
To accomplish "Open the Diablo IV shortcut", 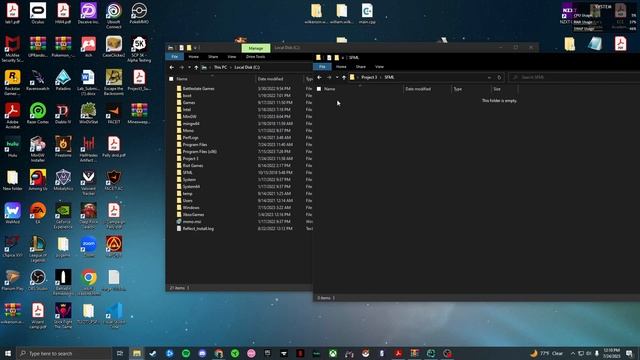I will click(63, 113).
